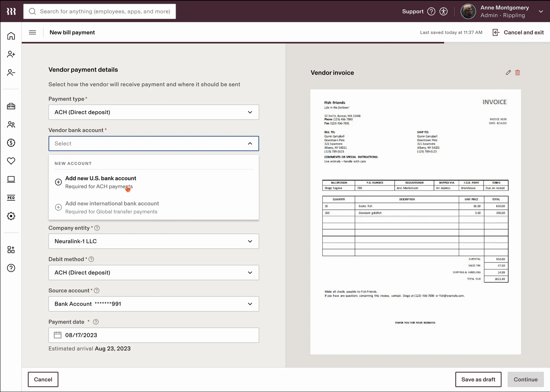Viewport: 550px width, 392px height.
Task: Delete the vendor invoice with trash icon
Action: (x=518, y=72)
